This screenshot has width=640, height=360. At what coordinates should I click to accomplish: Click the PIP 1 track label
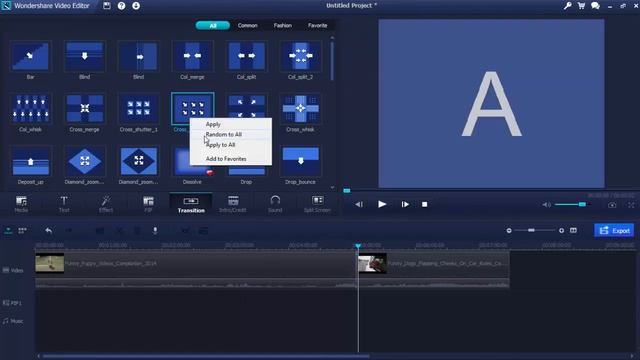12,303
